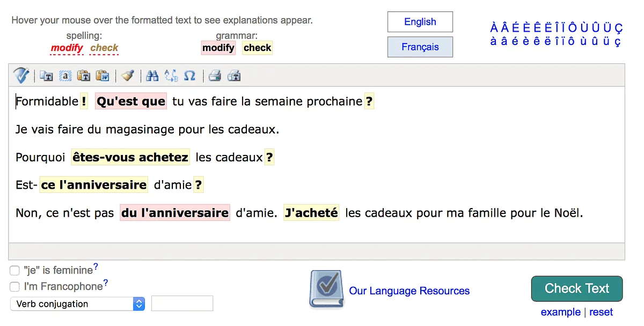The width and height of the screenshot is (644, 326).
Task: Open find with the binoculars icon
Action: click(x=152, y=76)
